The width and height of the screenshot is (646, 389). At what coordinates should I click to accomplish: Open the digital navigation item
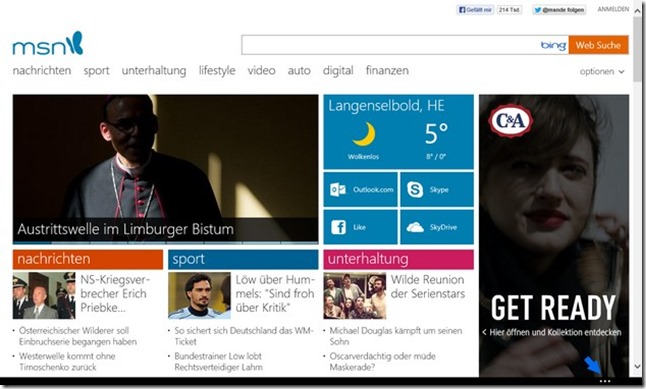click(338, 71)
